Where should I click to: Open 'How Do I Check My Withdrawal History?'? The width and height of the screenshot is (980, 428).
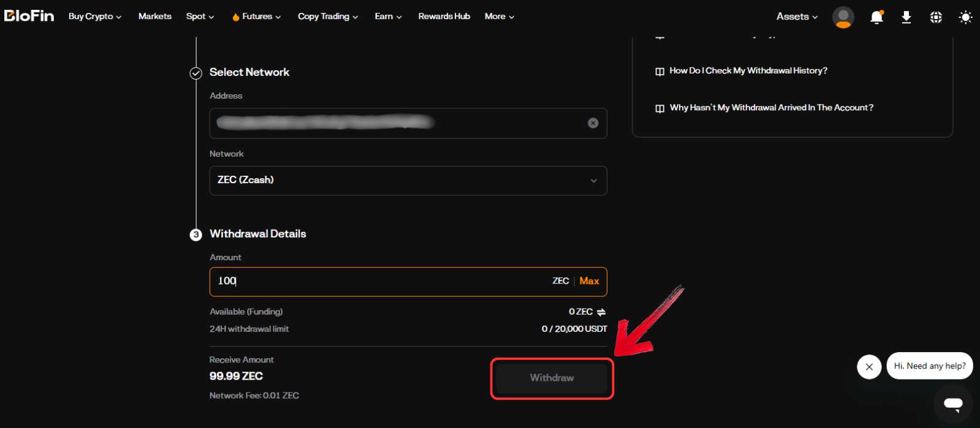(x=748, y=71)
